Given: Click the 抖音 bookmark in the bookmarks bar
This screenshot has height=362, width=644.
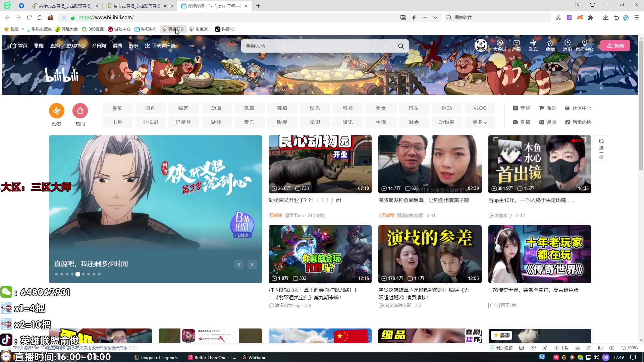Looking at the screenshot, I should pyautogui.click(x=225, y=29).
